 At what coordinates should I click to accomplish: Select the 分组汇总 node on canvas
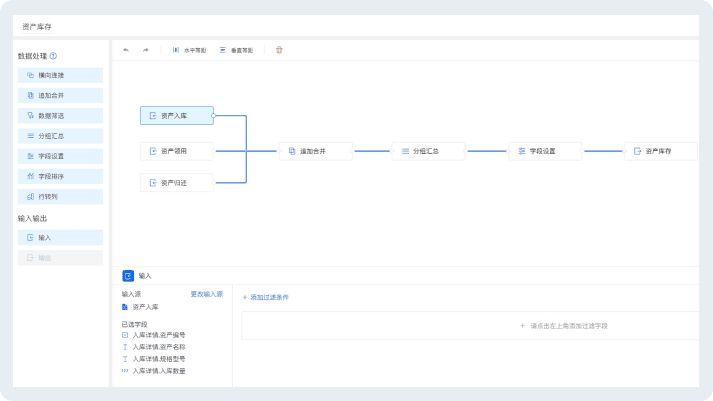(x=428, y=151)
